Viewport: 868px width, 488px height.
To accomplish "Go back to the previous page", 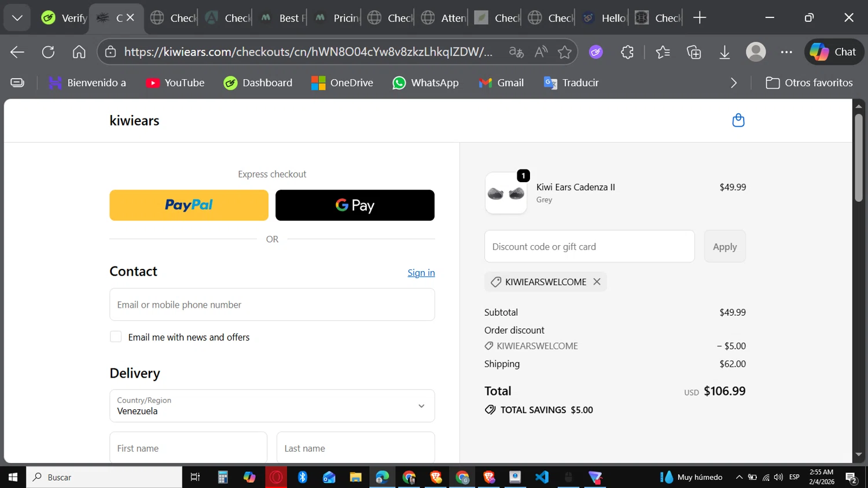I will click(17, 52).
